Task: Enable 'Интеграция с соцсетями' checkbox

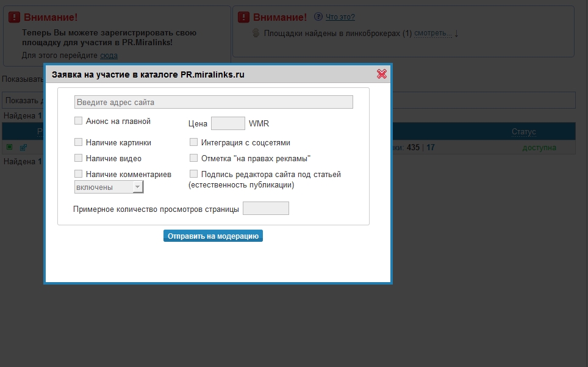Action: pyautogui.click(x=193, y=142)
